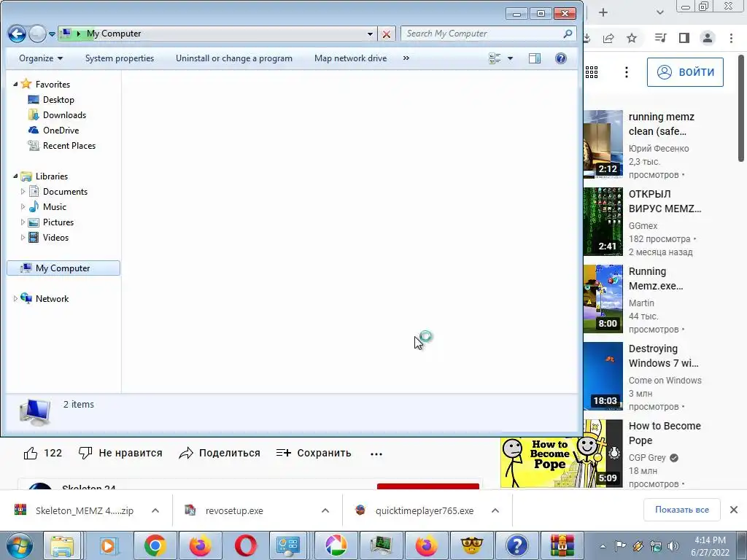This screenshot has width=747, height=560.
Task: Open recent pages dropdown arrow in Explorer
Action: (53, 34)
